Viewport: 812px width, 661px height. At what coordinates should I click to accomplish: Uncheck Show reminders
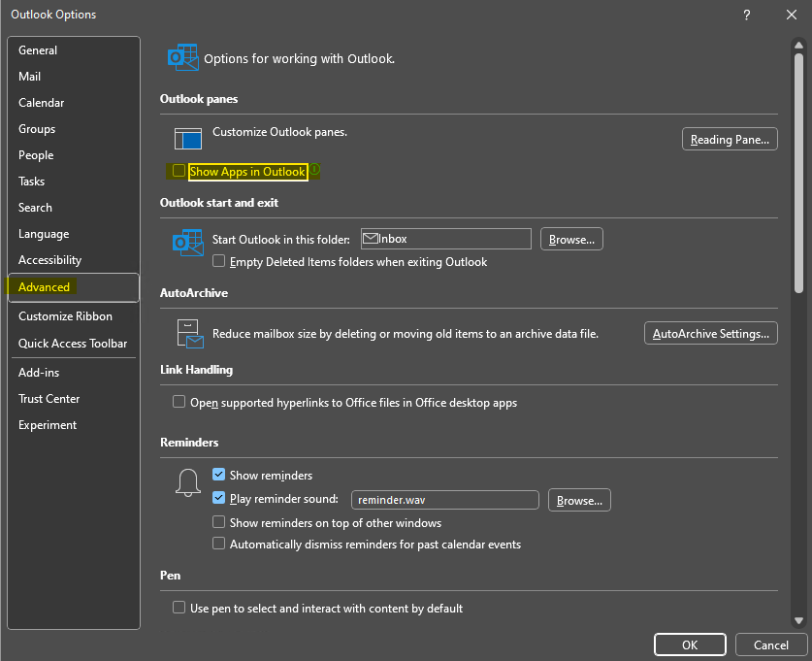pyautogui.click(x=218, y=474)
